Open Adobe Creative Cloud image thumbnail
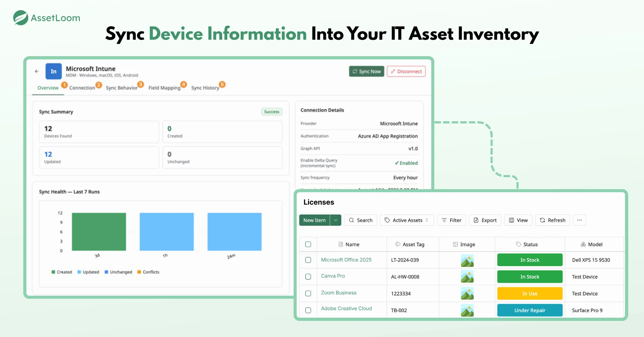This screenshot has width=644, height=337. coord(467,310)
